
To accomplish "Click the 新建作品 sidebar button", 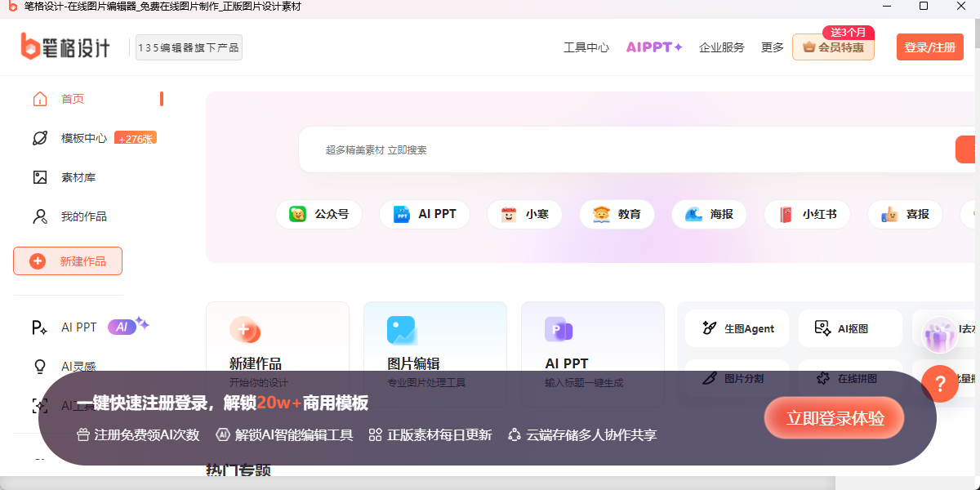I will (x=68, y=261).
